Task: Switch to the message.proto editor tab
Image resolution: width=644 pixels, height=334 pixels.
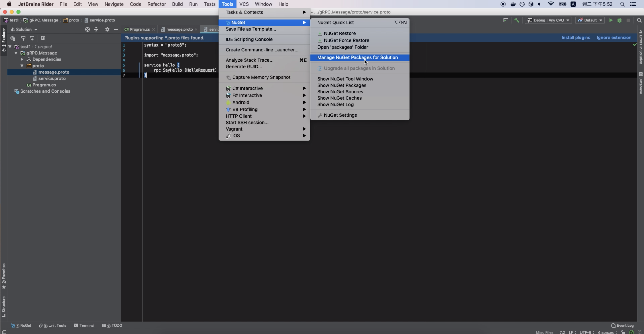Action: 177,29
